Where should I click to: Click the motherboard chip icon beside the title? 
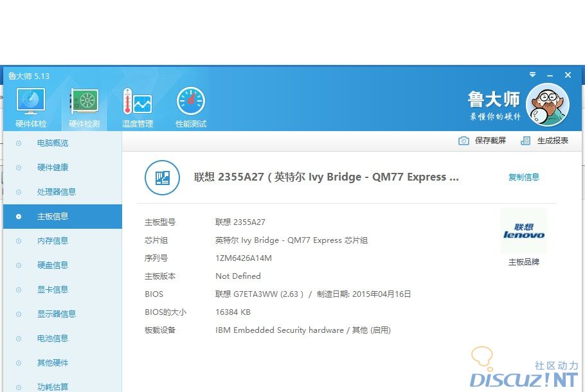162,177
